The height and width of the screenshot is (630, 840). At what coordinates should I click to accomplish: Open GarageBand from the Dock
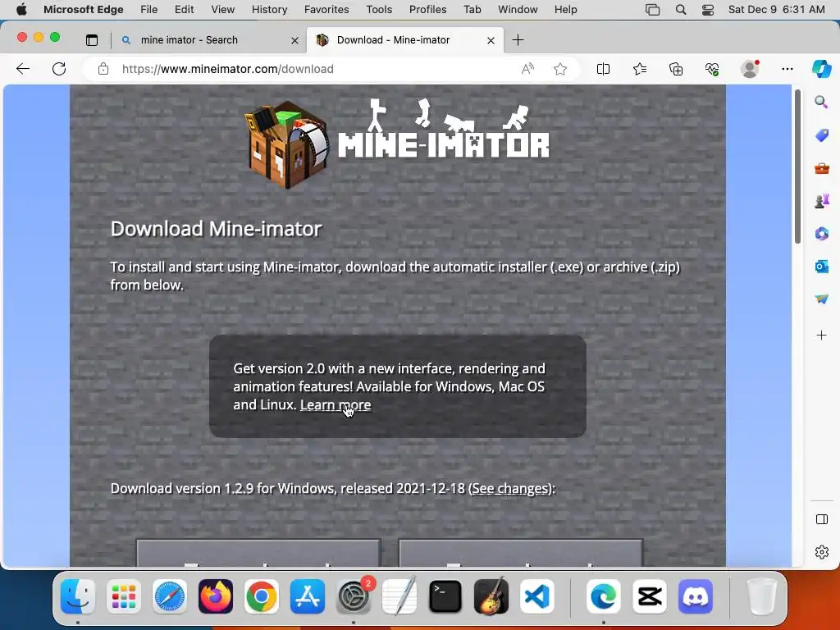coord(491,596)
